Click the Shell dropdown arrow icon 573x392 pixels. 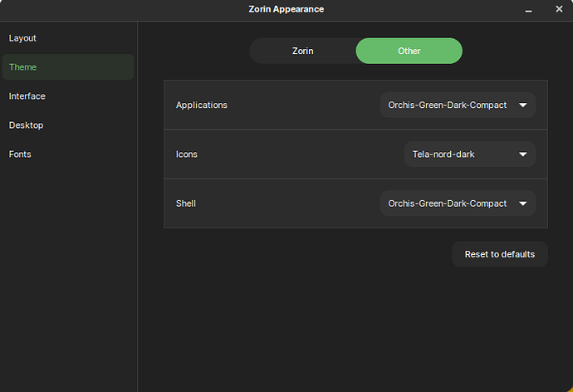click(523, 203)
